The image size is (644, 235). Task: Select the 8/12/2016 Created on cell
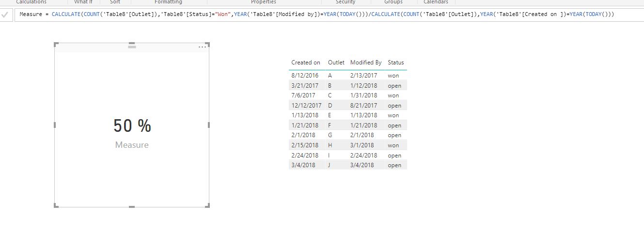[305, 76]
